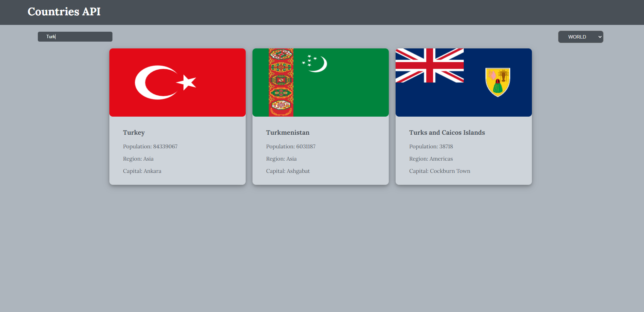This screenshot has height=312, width=644.
Task: Expand the region filter selector
Action: 580,36
